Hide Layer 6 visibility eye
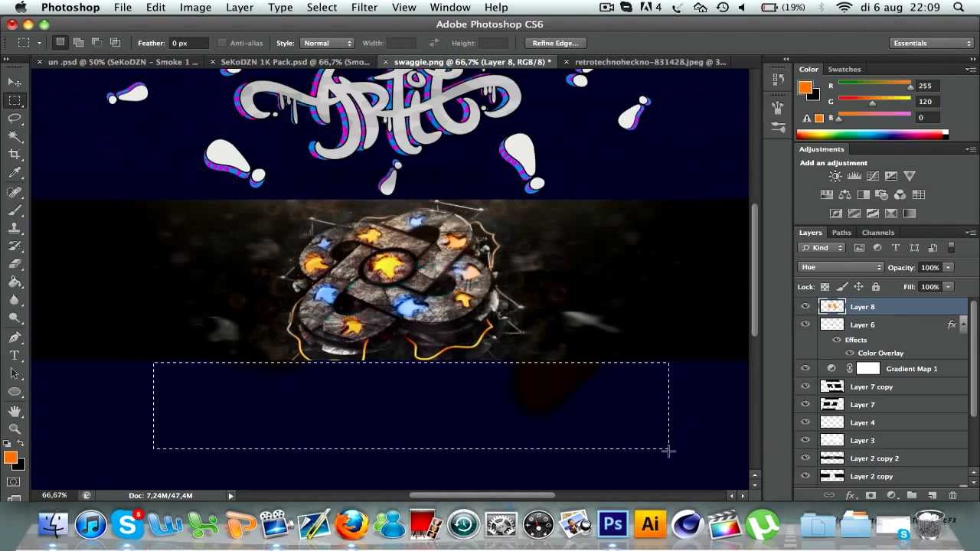This screenshot has width=980, height=551. pyautogui.click(x=805, y=324)
